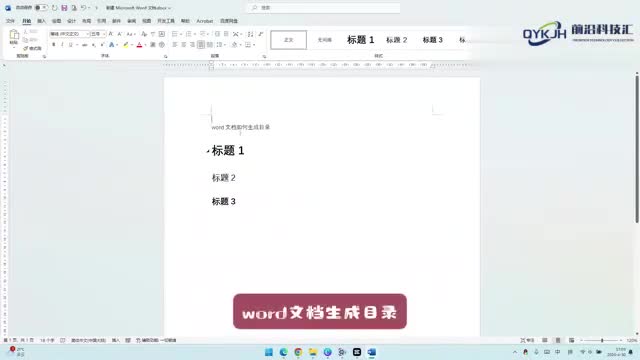Image resolution: width=640 pixels, height=360 pixels.
Task: Adjust the zoom slider in status bar
Action: [602, 340]
